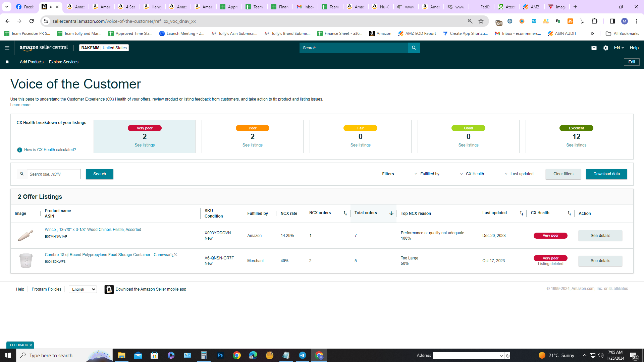Open Photoshop from the taskbar
The image size is (644, 362).
220,355
